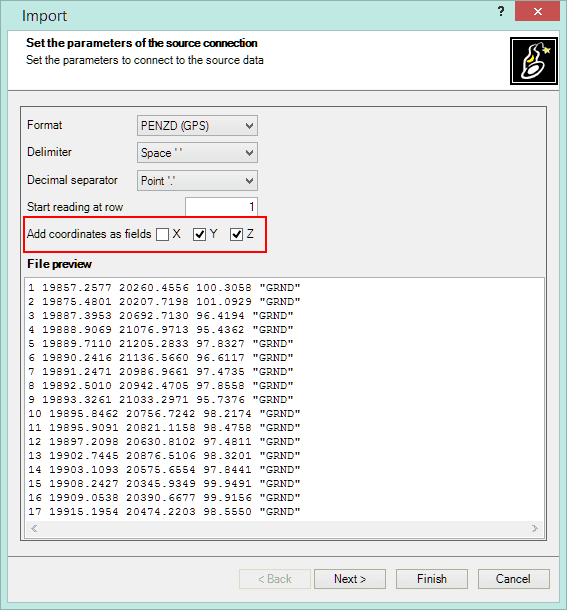The image size is (567, 610).
Task: Uncheck the Z coordinate checkbox
Action: [x=236, y=235]
